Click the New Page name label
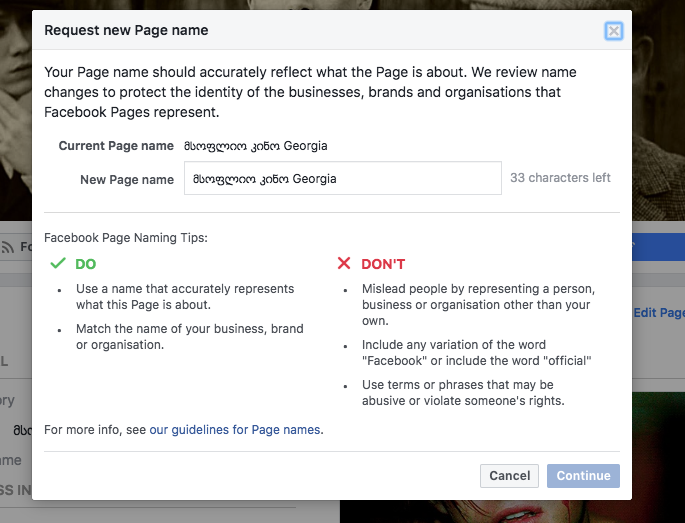This screenshot has width=685, height=523. (x=127, y=180)
